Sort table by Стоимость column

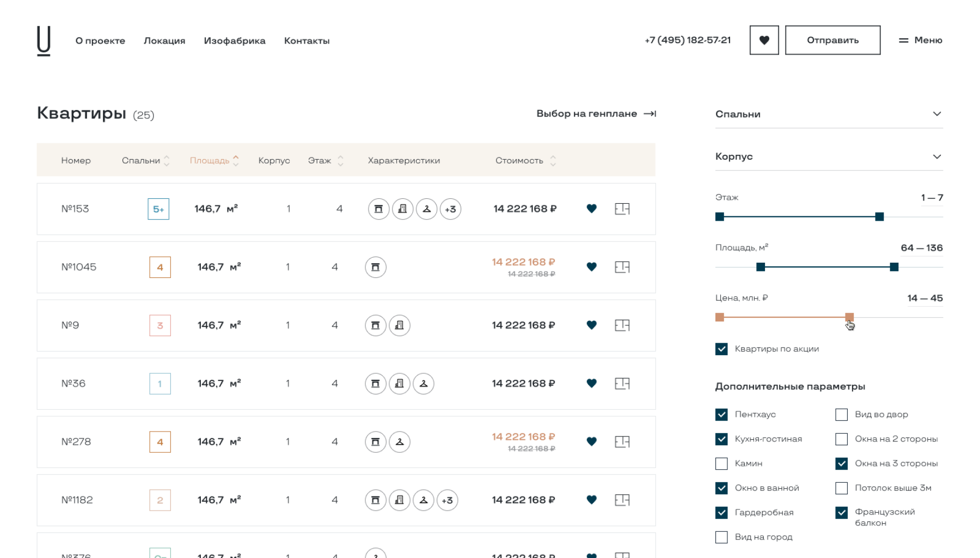(525, 161)
